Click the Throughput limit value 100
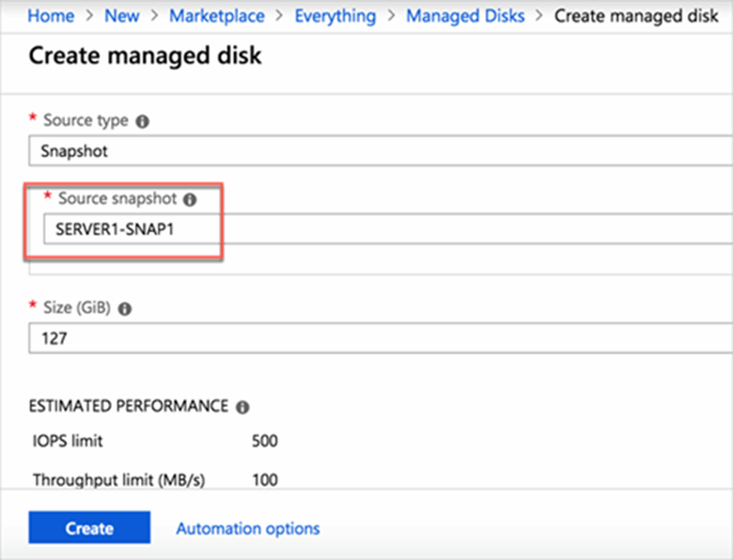This screenshot has width=733, height=560. click(265, 480)
